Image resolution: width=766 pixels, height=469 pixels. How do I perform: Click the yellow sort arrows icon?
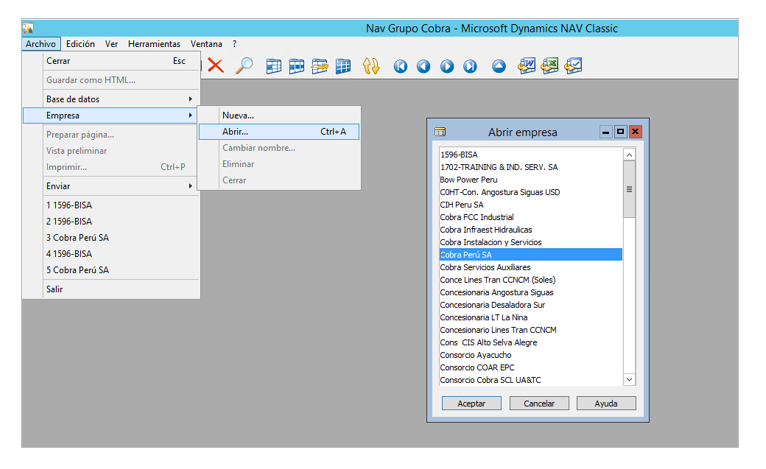(371, 66)
